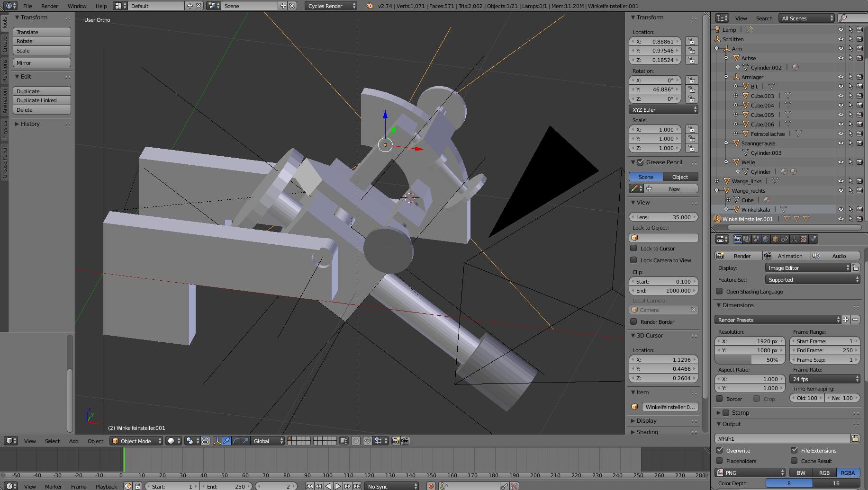Toggle manipulate center points icon

[205, 441]
